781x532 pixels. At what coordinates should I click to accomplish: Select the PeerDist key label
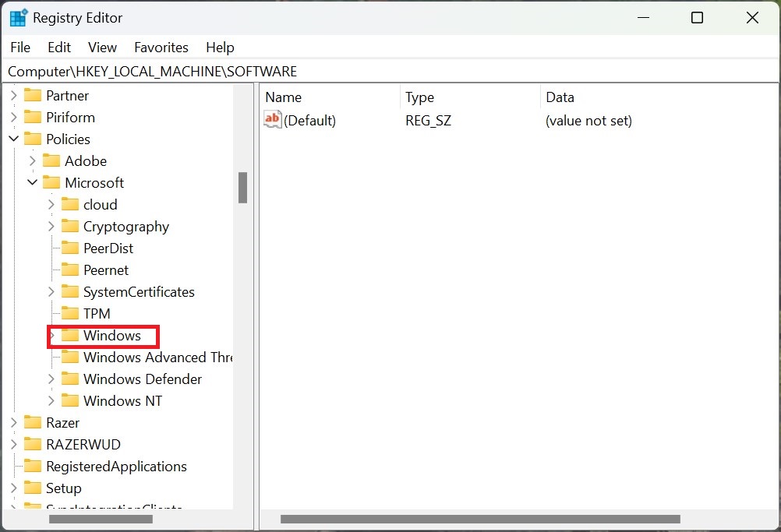coord(108,248)
